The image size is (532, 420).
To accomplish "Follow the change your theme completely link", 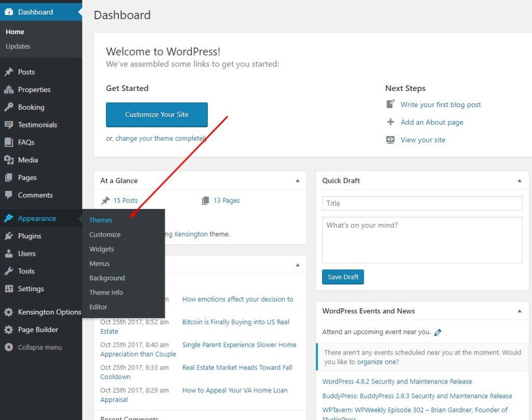I will [161, 139].
